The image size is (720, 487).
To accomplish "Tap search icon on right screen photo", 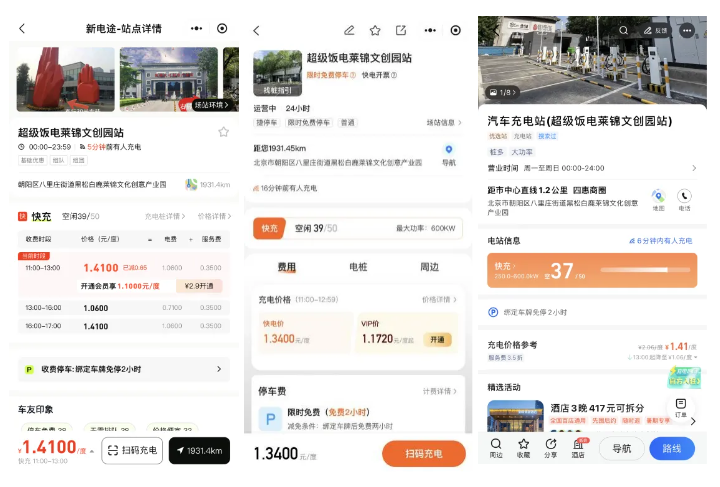I will [623, 30].
